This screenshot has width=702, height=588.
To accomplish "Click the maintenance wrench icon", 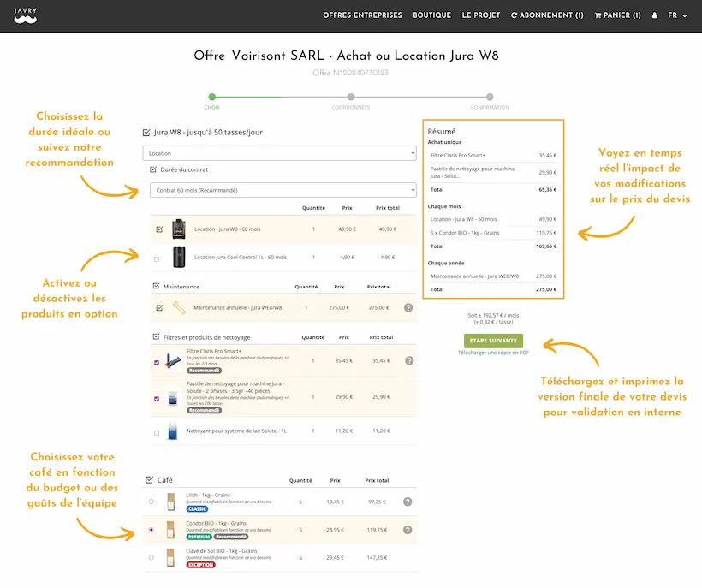I will coord(179,308).
